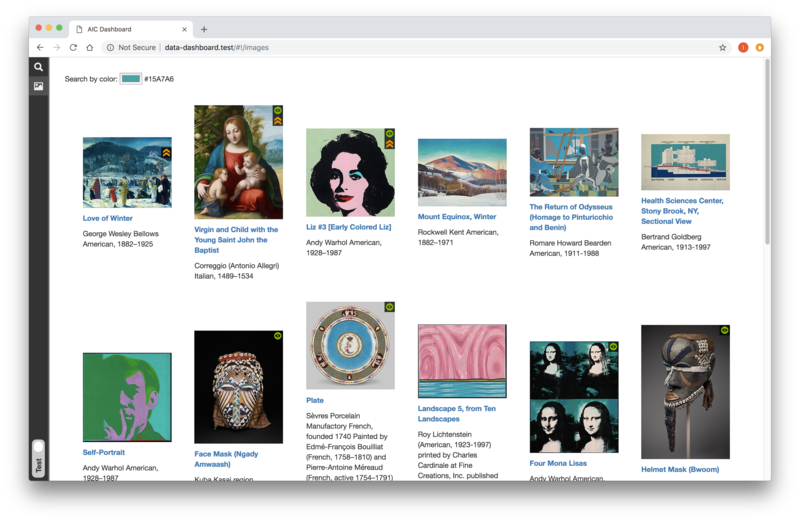Screen dimensions: 800x522
Task: Open a new browser tab
Action: click(204, 29)
